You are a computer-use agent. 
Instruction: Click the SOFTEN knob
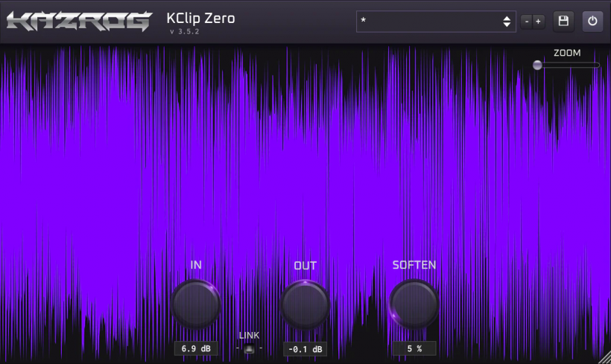pos(414,304)
